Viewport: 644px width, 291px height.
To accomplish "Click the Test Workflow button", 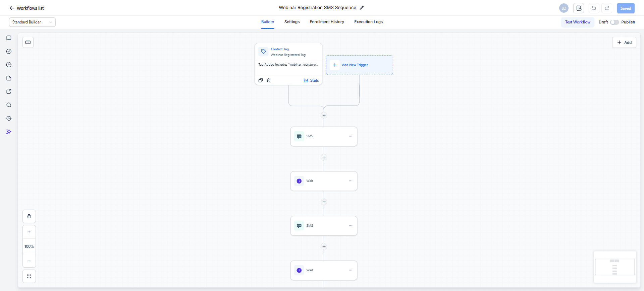I will pyautogui.click(x=578, y=22).
